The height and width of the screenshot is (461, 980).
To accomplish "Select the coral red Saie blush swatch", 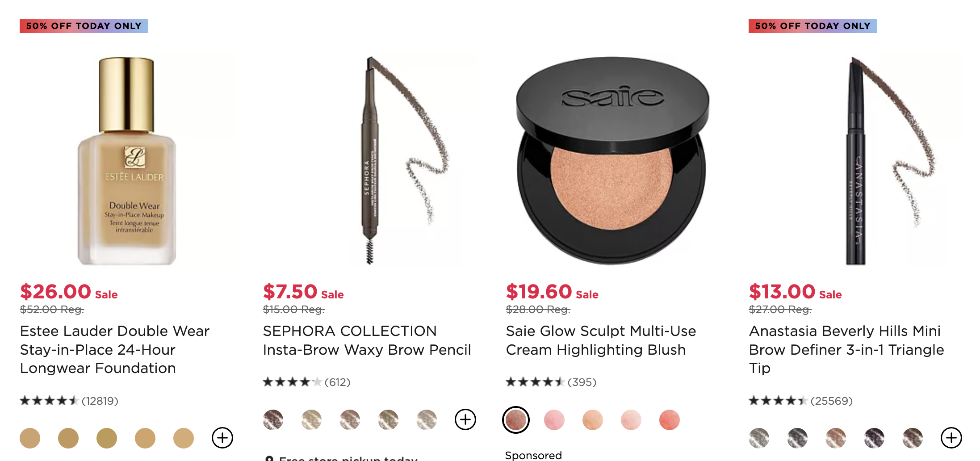I will tap(670, 420).
